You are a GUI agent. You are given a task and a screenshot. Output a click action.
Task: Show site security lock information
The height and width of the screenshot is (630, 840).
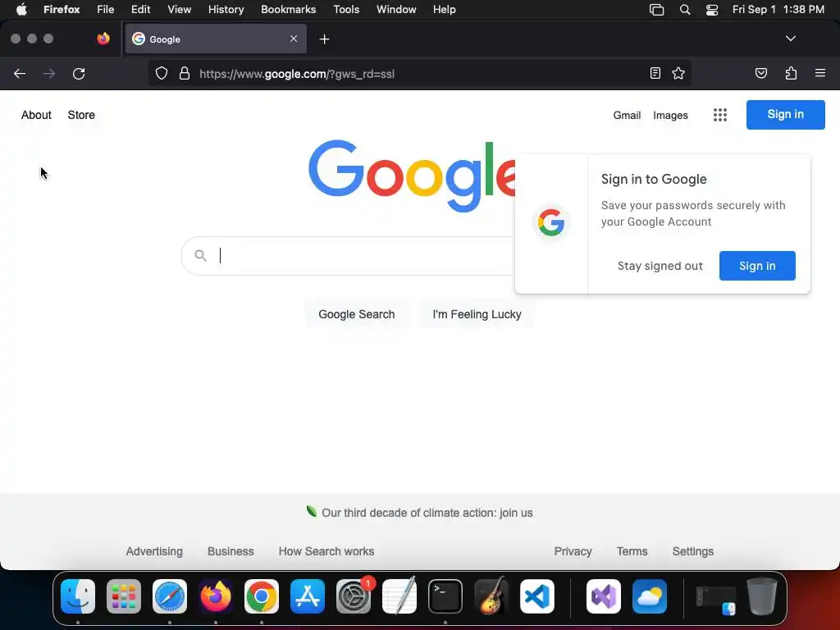pos(185,73)
